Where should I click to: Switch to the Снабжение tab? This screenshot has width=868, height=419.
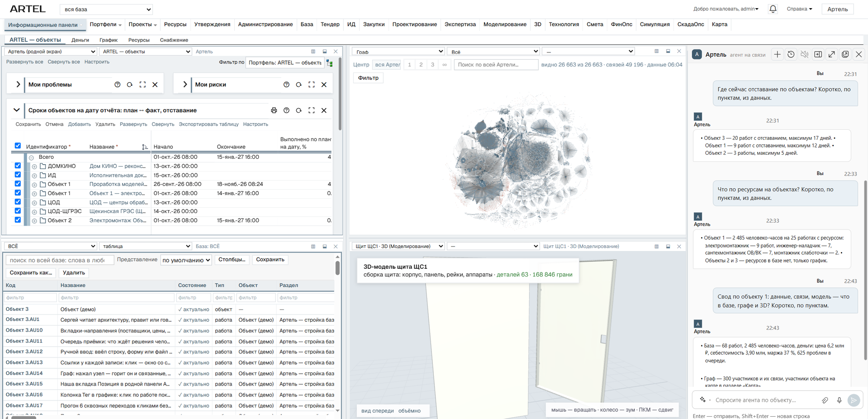(174, 40)
